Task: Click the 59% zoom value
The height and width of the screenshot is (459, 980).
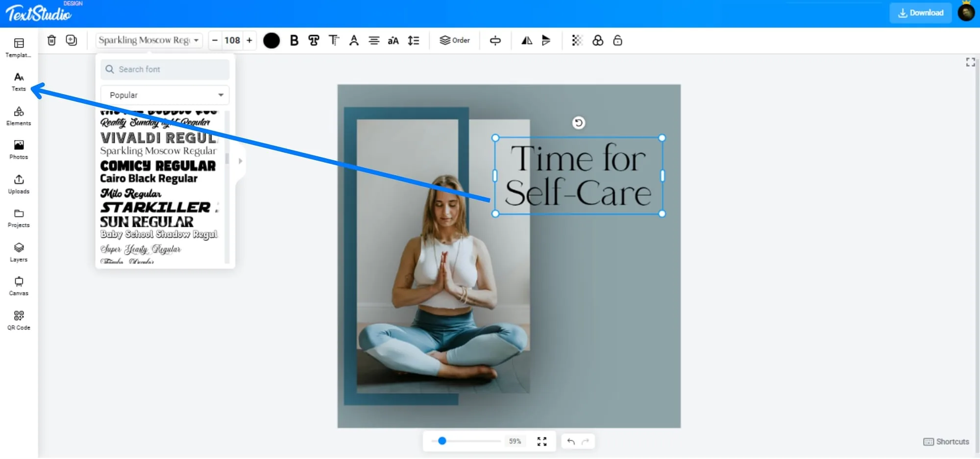Action: [515, 441]
